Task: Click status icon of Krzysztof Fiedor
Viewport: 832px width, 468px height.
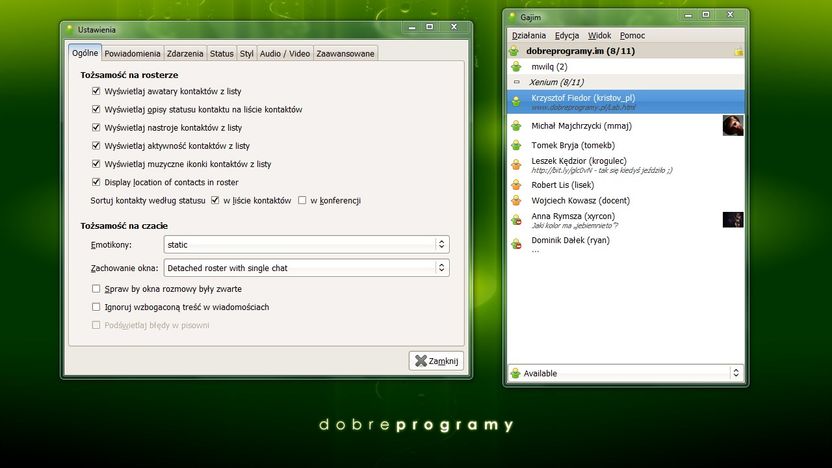Action: 516,101
